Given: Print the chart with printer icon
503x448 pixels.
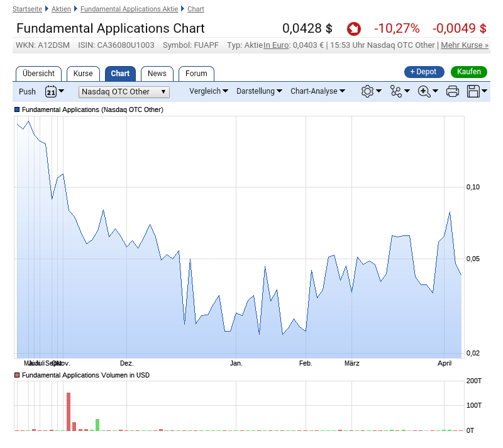Looking at the screenshot, I should [452, 91].
